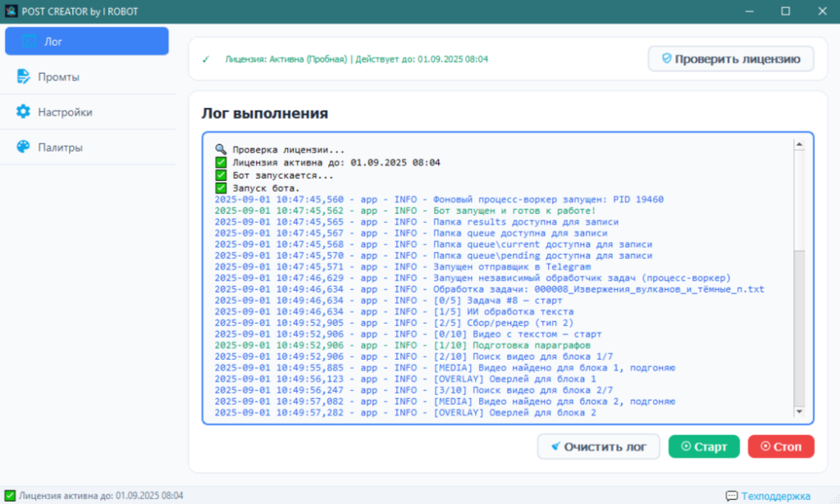Click the Промты document icon
The width and height of the screenshot is (840, 504).
pos(23,77)
